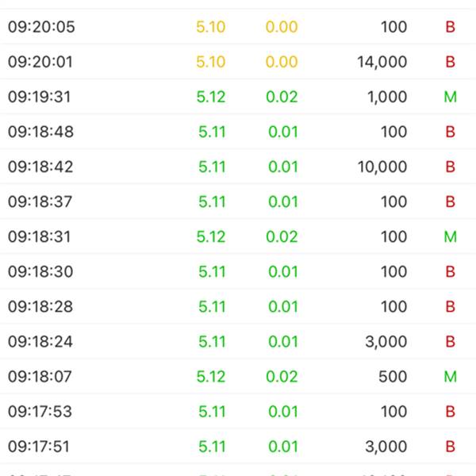Select the 09:20:05 trade row
The width and height of the screenshot is (476, 476).
(x=238, y=27)
